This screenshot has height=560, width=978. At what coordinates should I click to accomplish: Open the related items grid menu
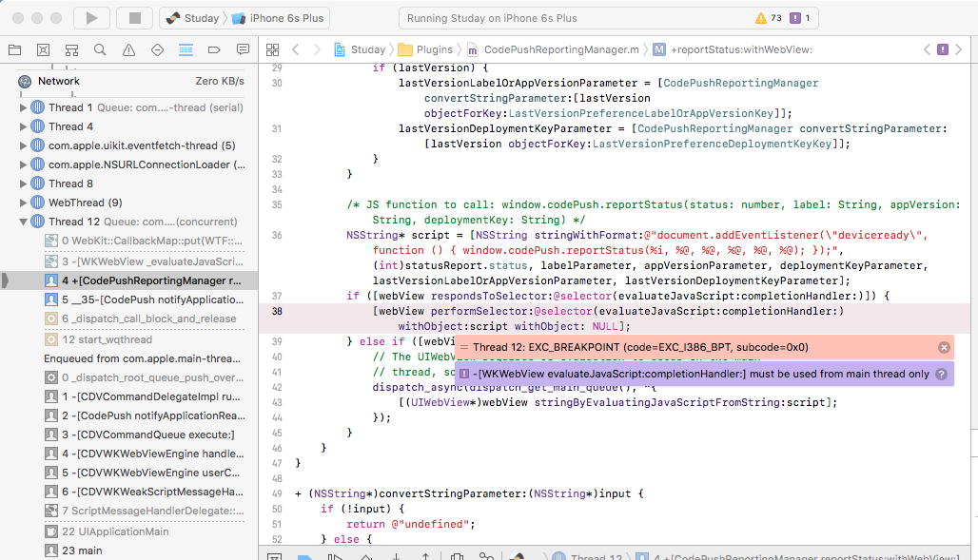pyautogui.click(x=273, y=49)
